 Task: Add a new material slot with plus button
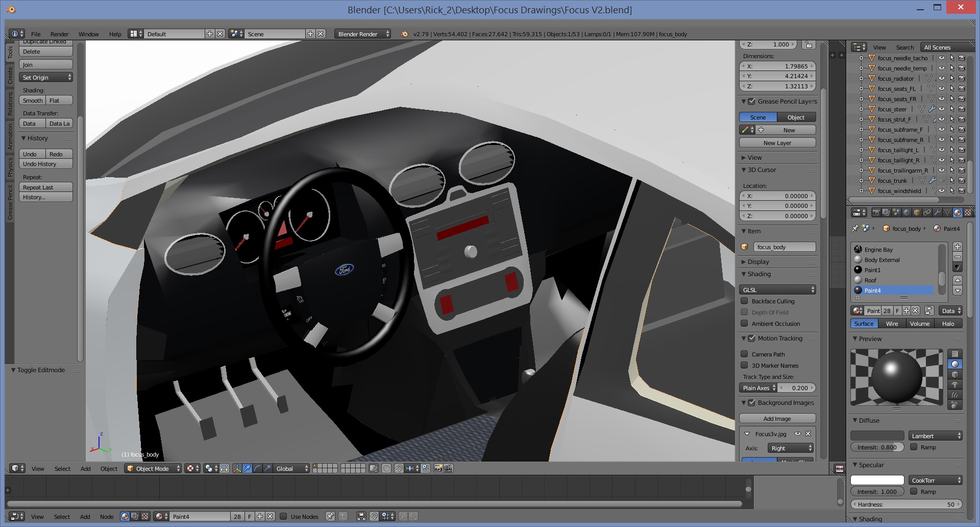tap(958, 247)
